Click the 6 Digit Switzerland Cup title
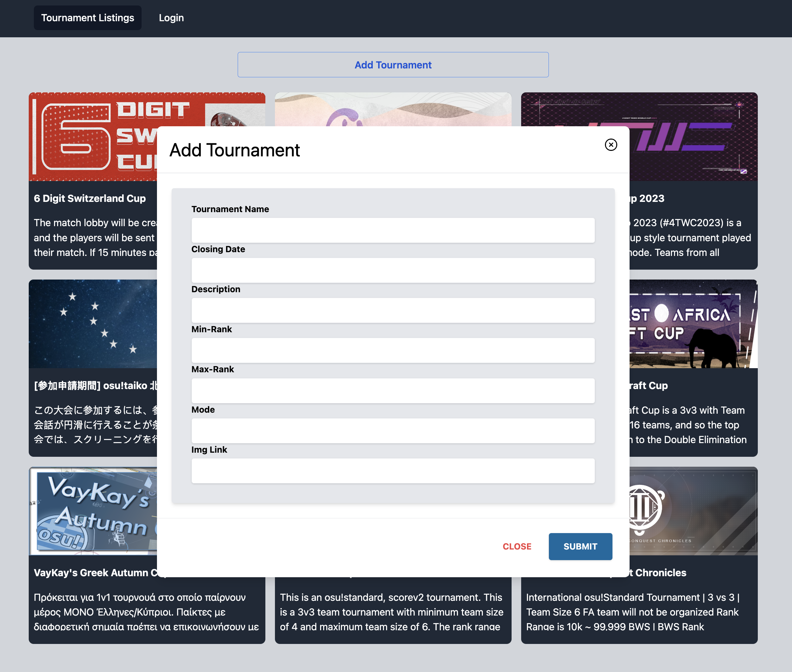The width and height of the screenshot is (792, 672). pyautogui.click(x=90, y=198)
